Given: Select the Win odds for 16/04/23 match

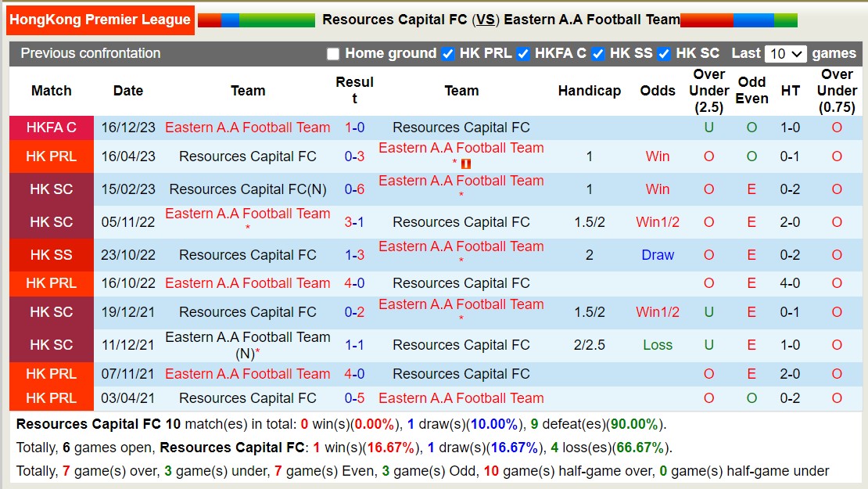Looking at the screenshot, I should coord(657,156).
